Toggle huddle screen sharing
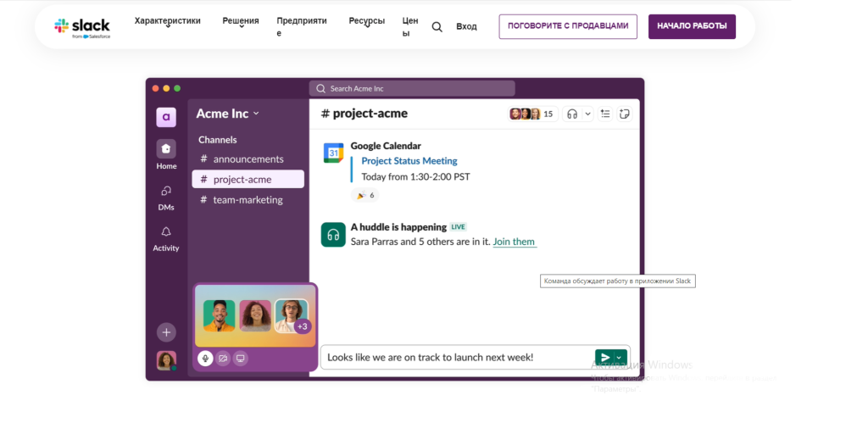868x423 pixels. point(240,359)
